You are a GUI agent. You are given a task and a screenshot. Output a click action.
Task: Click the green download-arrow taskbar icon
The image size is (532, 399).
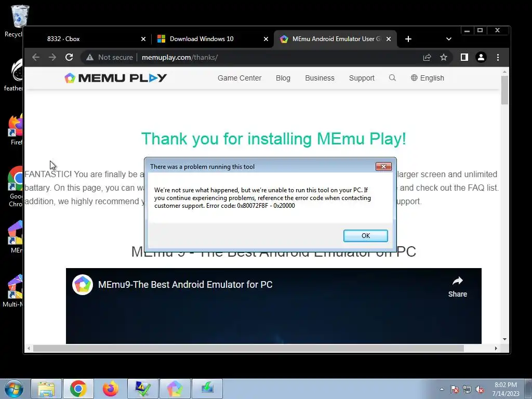coord(207,389)
